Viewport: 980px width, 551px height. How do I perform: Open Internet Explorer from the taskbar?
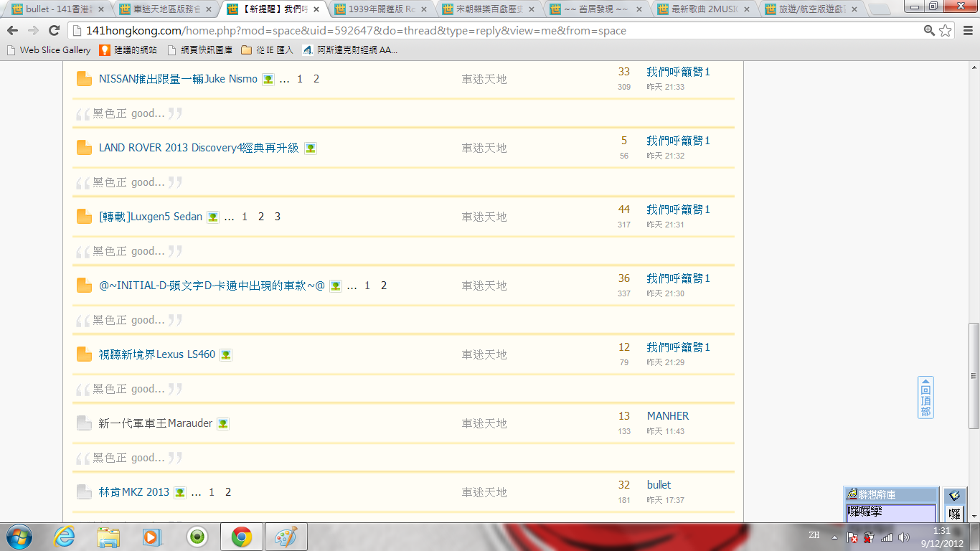tap(65, 537)
